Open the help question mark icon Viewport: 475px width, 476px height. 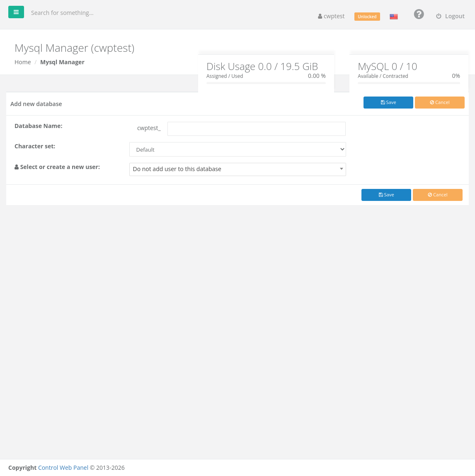click(x=419, y=14)
